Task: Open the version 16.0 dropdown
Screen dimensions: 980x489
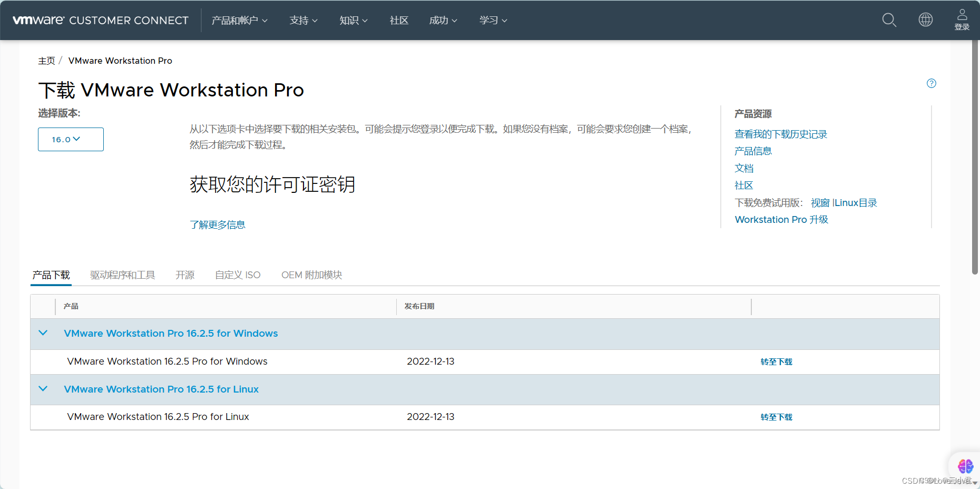Action: click(71, 139)
